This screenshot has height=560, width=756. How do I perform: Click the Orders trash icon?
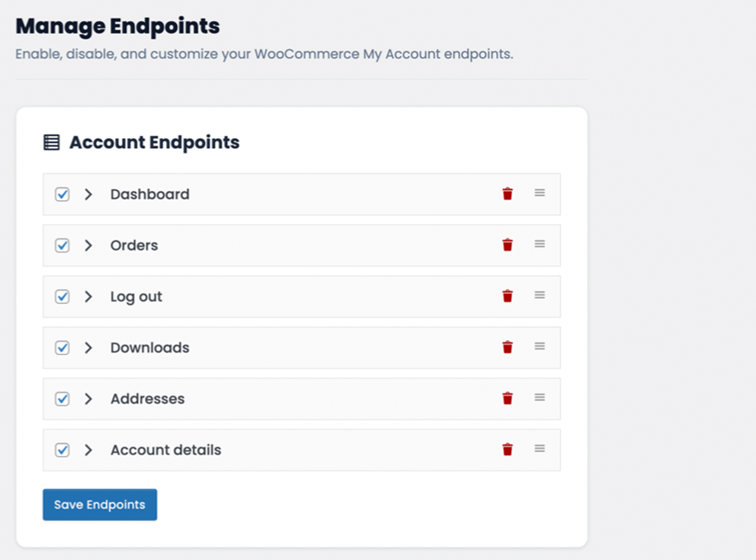[x=507, y=245]
